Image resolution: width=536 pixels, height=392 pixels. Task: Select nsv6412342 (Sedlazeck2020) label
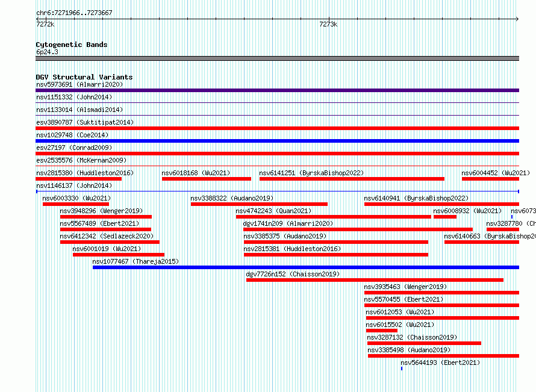(x=107, y=236)
